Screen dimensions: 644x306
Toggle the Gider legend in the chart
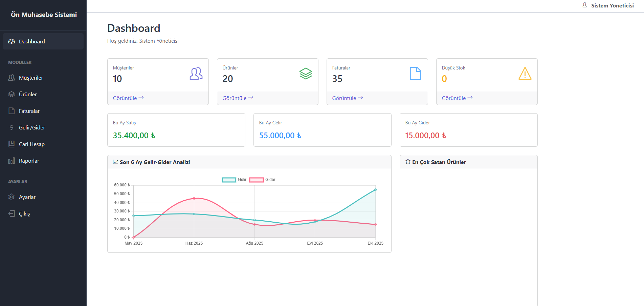262,180
